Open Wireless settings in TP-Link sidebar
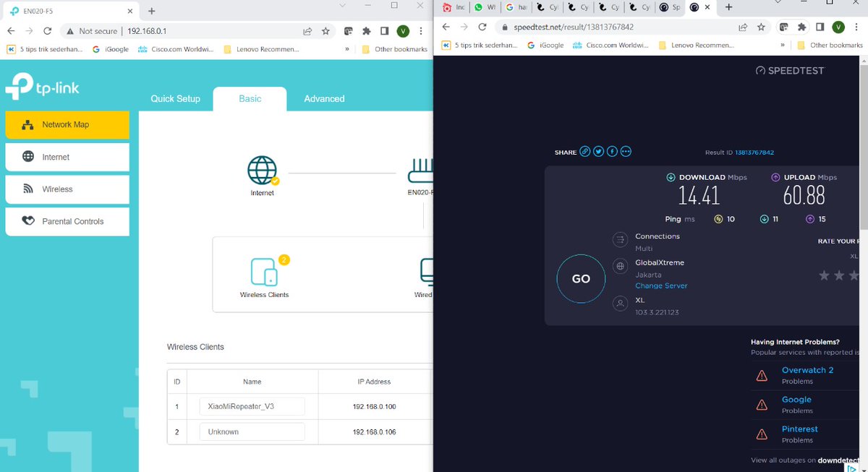 pyautogui.click(x=67, y=189)
